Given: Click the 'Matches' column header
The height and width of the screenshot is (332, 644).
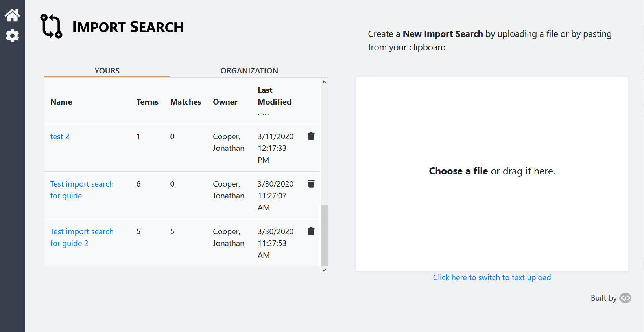Looking at the screenshot, I should pos(186,102).
